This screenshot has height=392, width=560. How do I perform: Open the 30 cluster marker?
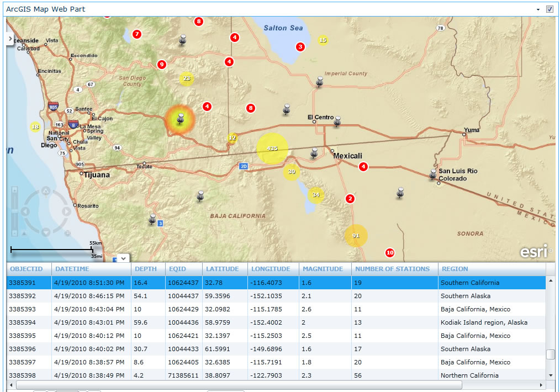pos(292,172)
